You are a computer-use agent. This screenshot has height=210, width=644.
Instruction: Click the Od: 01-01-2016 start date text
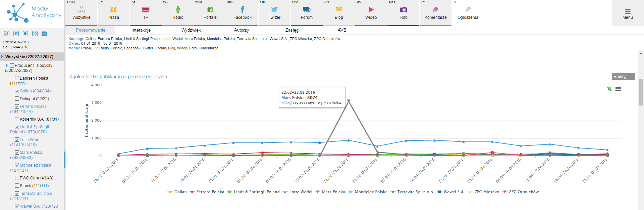click(x=16, y=42)
